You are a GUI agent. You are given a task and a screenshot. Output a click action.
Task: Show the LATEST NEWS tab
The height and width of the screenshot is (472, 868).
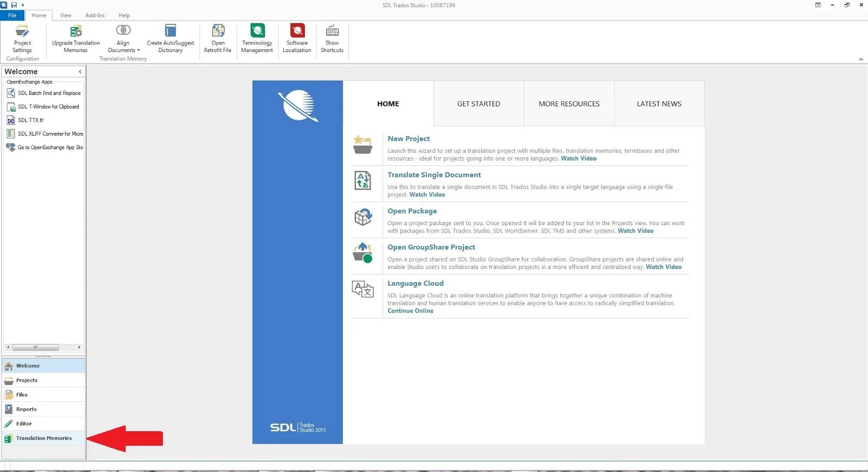[659, 104]
